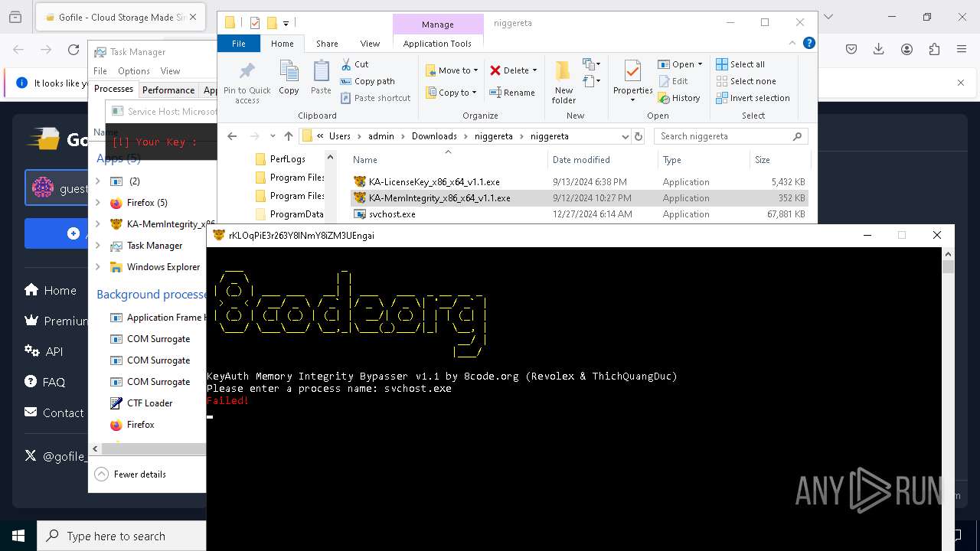Click Select all in ribbon
The height and width of the screenshot is (551, 980).
pyautogui.click(x=740, y=64)
